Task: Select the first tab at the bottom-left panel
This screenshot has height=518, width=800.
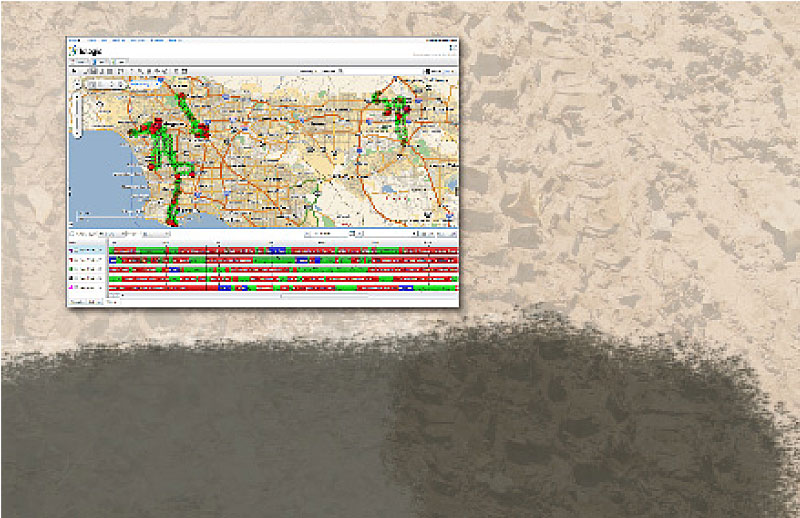Action: coord(77,301)
